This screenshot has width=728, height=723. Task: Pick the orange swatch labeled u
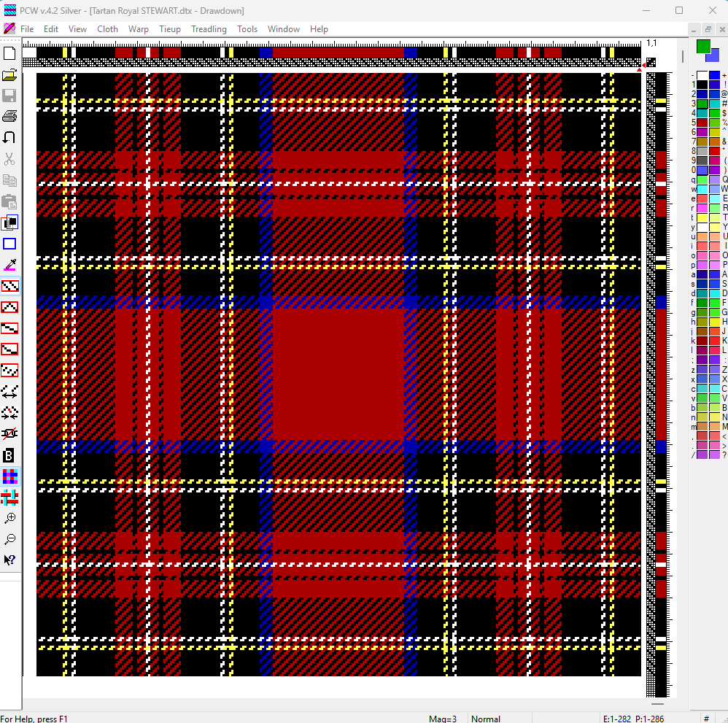pyautogui.click(x=702, y=236)
